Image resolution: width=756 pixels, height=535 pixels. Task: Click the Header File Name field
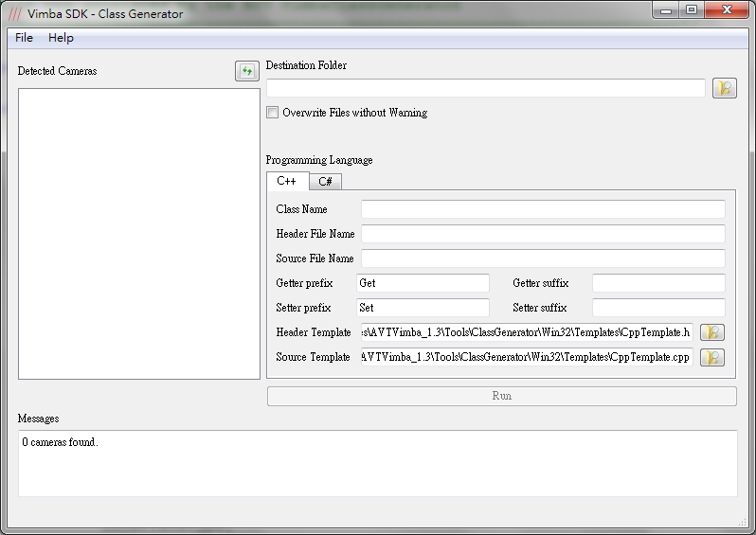coord(544,234)
